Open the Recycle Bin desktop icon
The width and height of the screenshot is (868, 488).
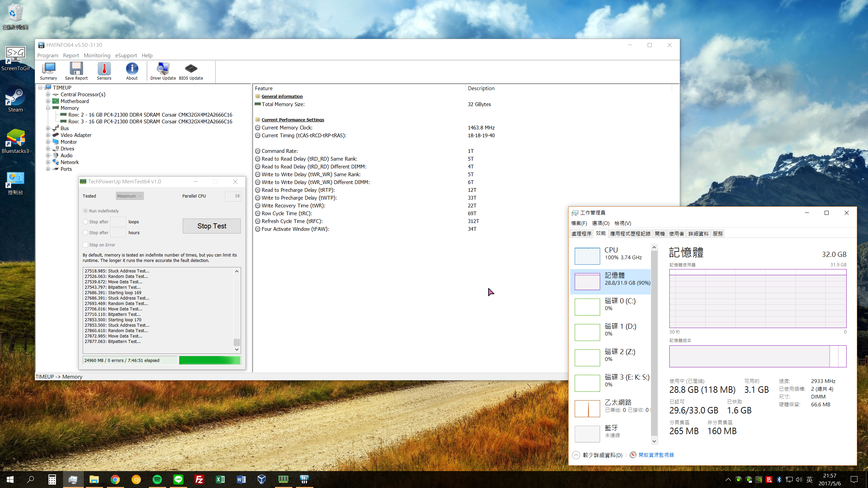click(x=15, y=16)
